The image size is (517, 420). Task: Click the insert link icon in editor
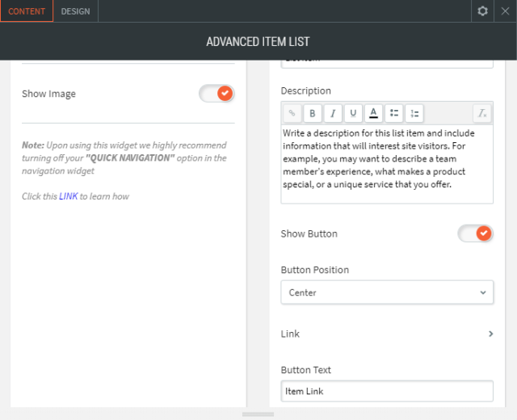pyautogui.click(x=292, y=114)
